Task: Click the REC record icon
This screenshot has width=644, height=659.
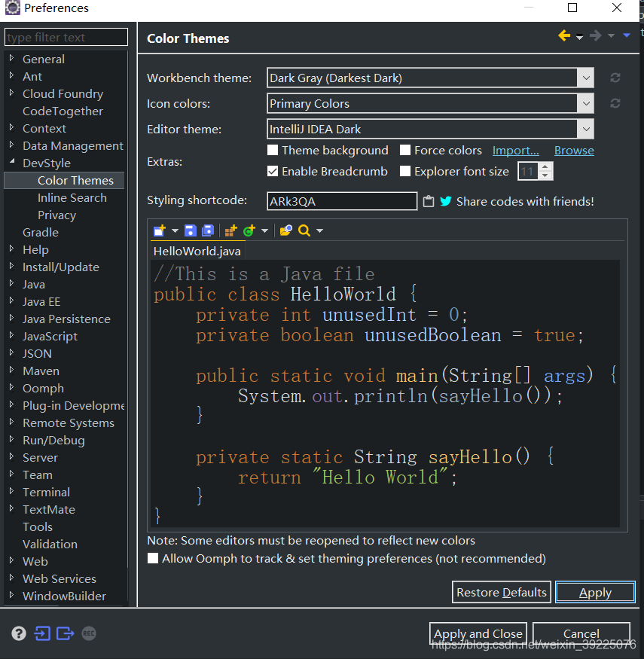Action: pyautogui.click(x=89, y=633)
